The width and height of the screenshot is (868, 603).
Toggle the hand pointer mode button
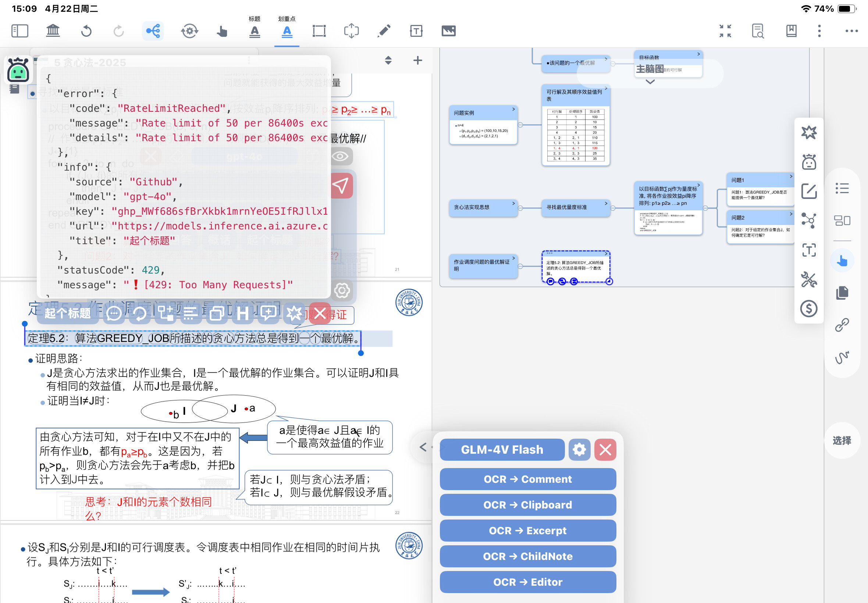pyautogui.click(x=842, y=261)
